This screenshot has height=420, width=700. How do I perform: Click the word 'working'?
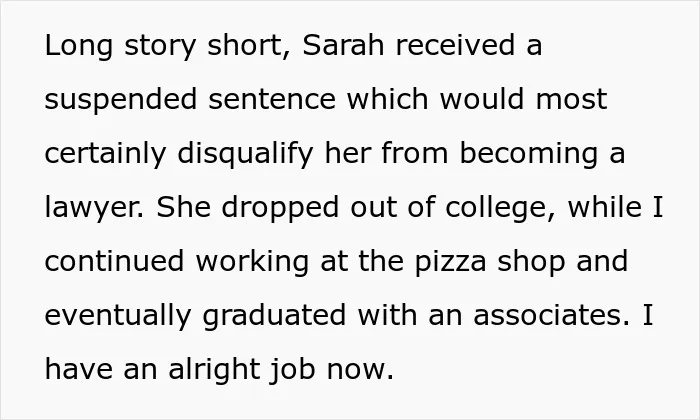coord(252,262)
